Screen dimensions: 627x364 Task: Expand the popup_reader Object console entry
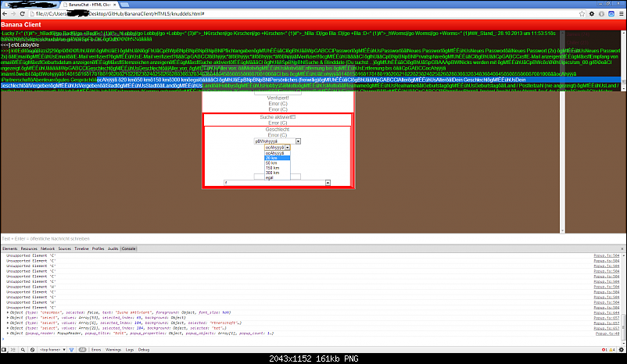pos(8,334)
